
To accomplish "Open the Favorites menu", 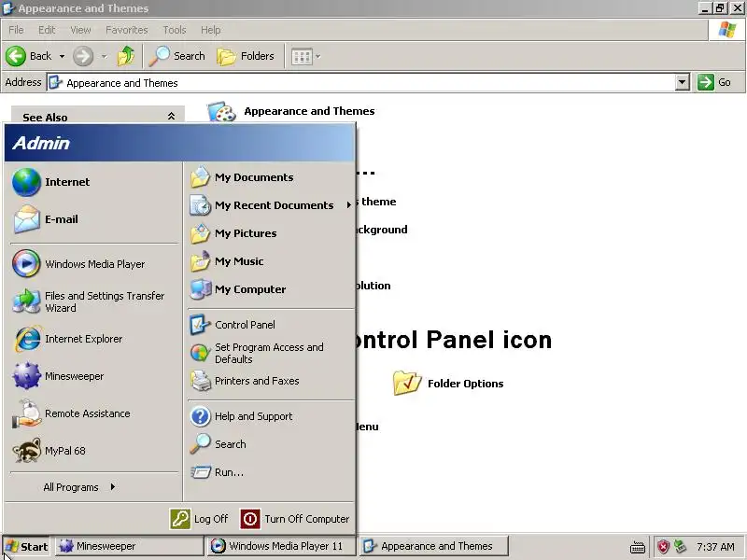I will [127, 30].
